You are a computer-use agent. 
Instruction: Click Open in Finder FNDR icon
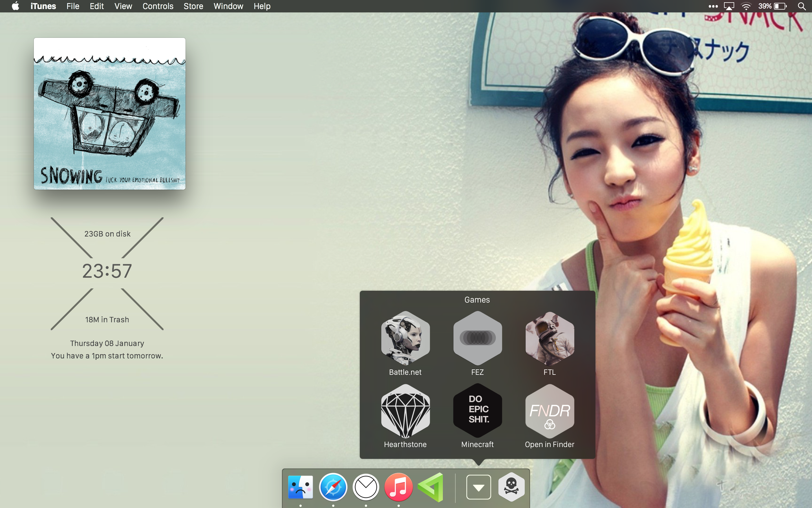point(550,411)
